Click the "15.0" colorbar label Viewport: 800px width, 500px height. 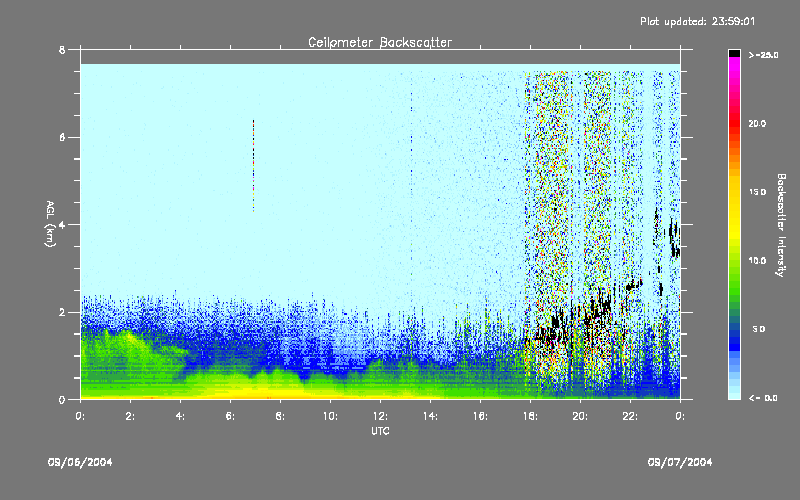point(757,192)
